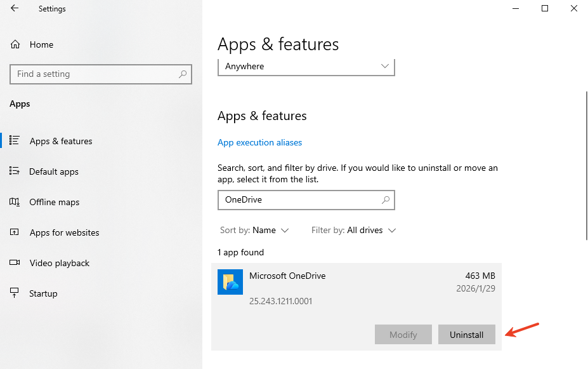Click the Startup monitor icon
Viewport: 588px width, 369px height.
click(x=13, y=293)
